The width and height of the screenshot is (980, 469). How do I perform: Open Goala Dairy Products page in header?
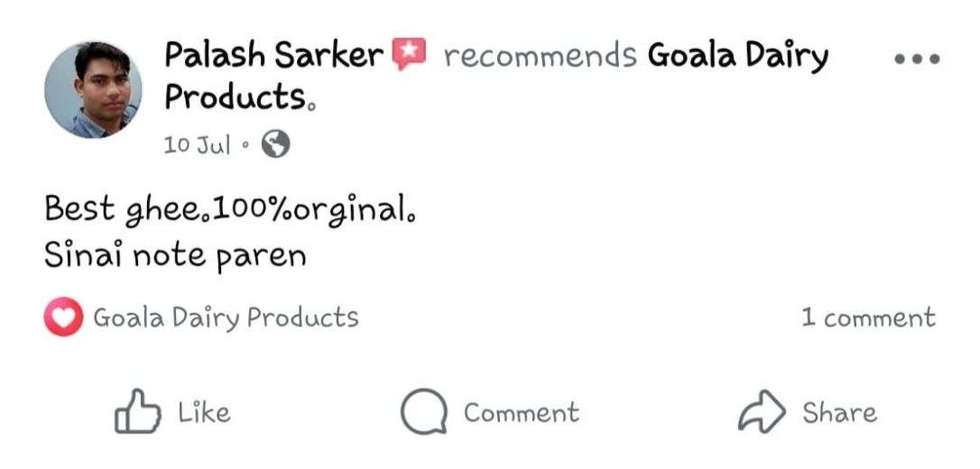click(737, 56)
